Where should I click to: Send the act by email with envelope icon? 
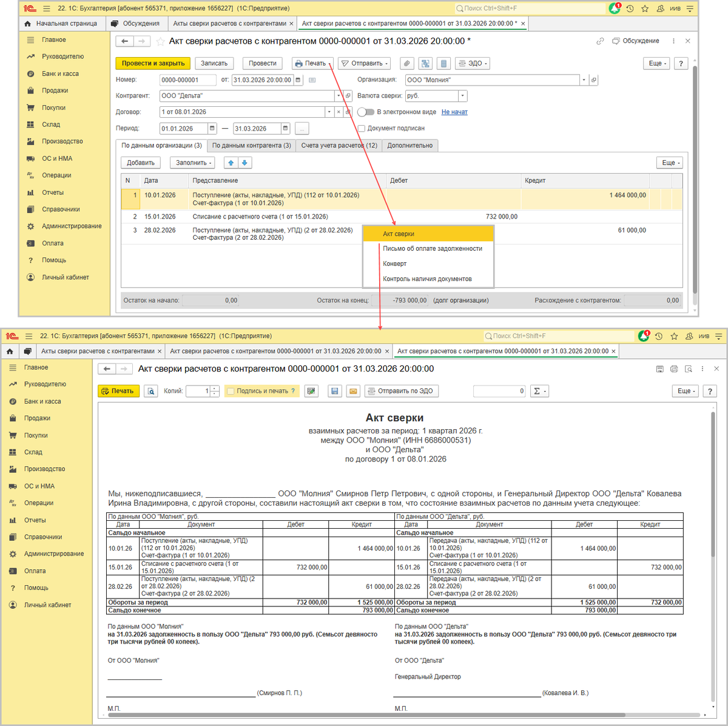[x=352, y=392]
